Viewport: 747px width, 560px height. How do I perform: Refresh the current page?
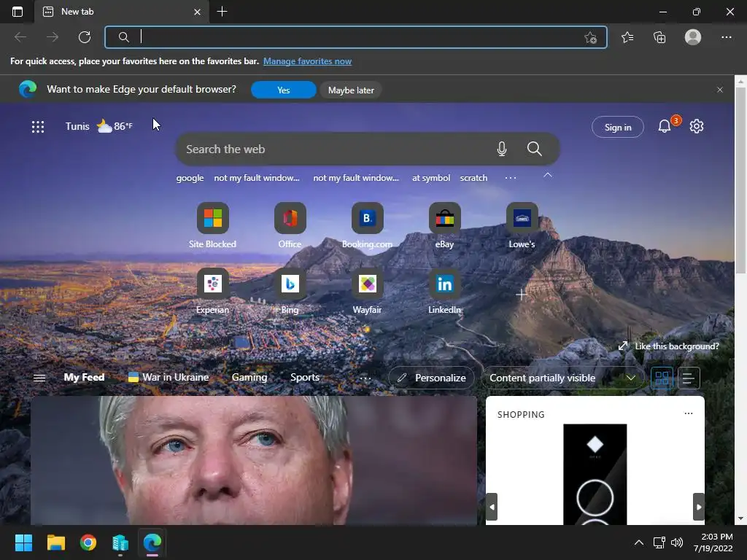[85, 37]
